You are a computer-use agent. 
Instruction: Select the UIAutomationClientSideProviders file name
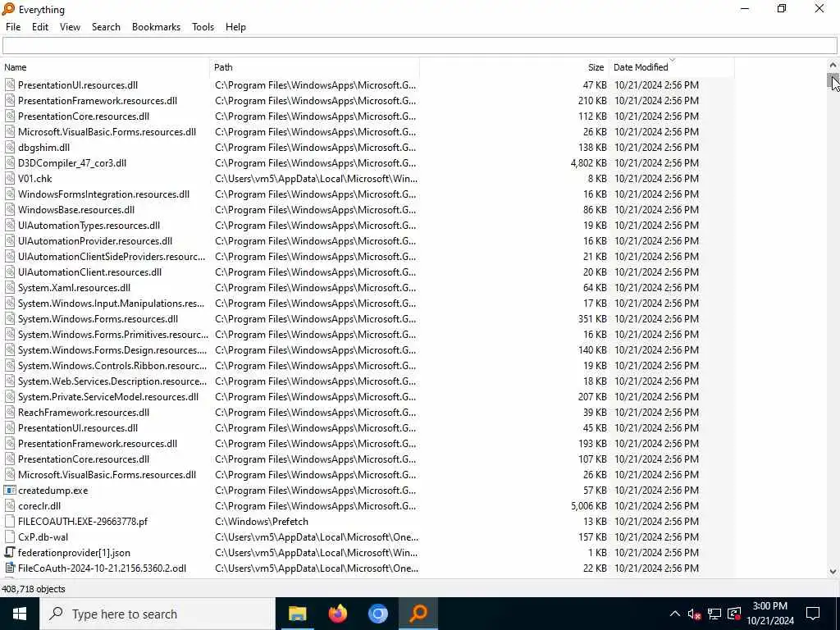(x=112, y=257)
